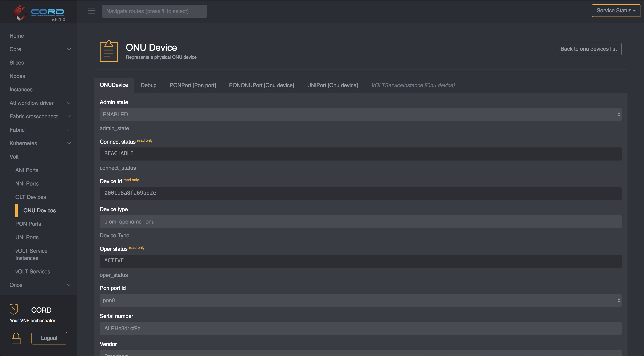644x356 pixels.
Task: Open the Pon port id dropdown
Action: (x=361, y=300)
